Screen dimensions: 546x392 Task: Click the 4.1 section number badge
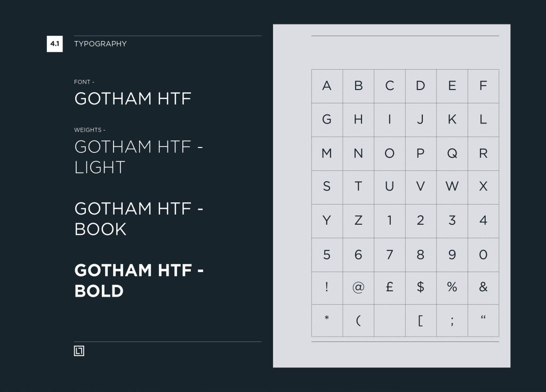pos(55,44)
